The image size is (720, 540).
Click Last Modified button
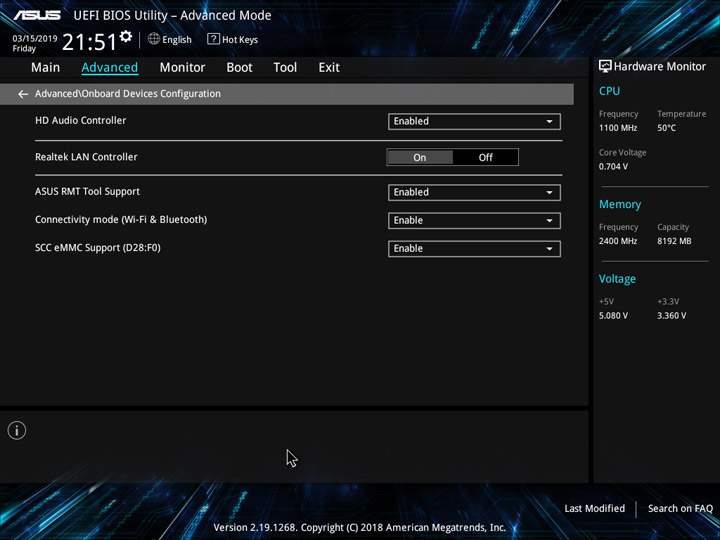click(594, 508)
